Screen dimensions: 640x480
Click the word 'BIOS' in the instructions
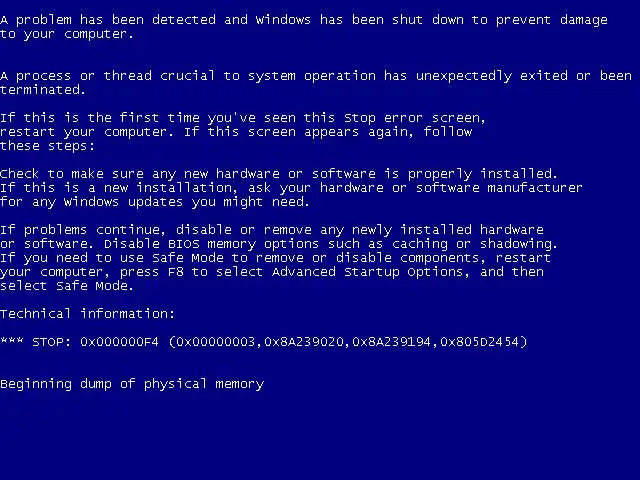pos(184,244)
